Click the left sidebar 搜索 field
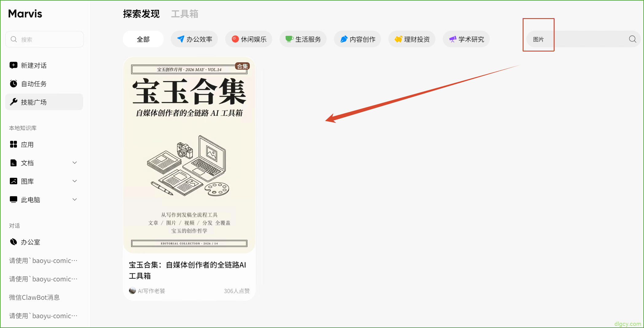Viewport: 644px width, 328px height. pyautogui.click(x=45, y=39)
